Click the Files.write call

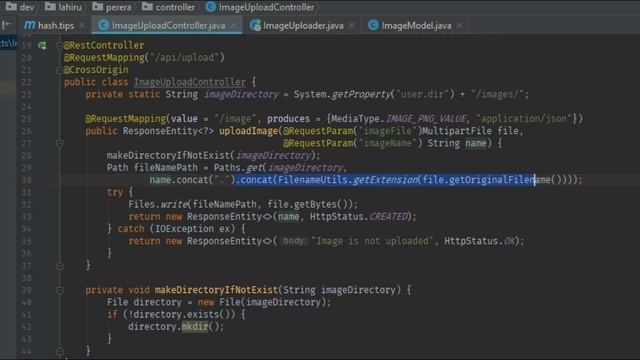158,204
